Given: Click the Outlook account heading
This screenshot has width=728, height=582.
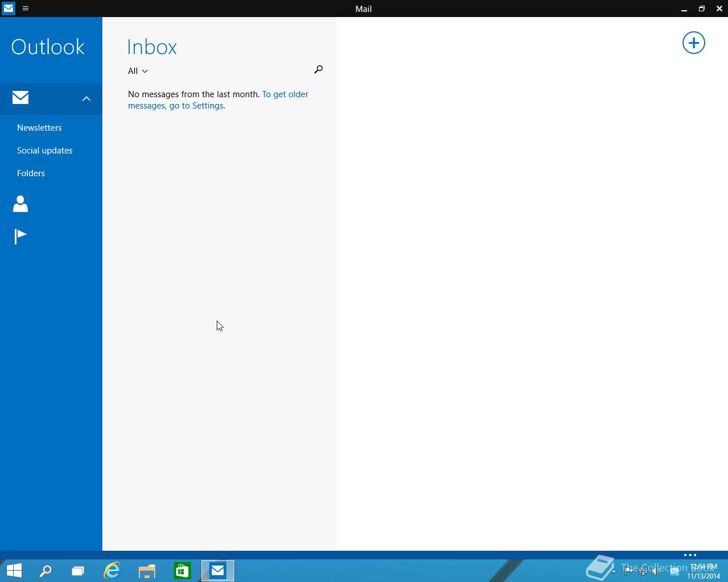Looking at the screenshot, I should coord(48,47).
